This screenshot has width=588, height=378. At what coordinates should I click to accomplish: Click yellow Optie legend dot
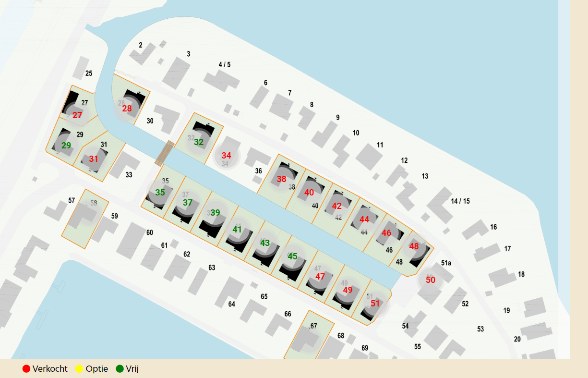pyautogui.click(x=80, y=369)
